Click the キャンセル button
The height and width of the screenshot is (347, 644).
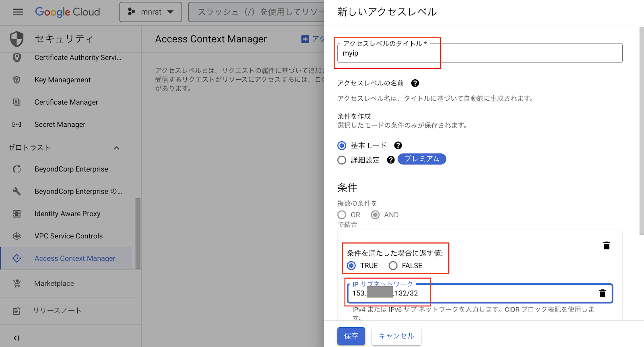396,336
